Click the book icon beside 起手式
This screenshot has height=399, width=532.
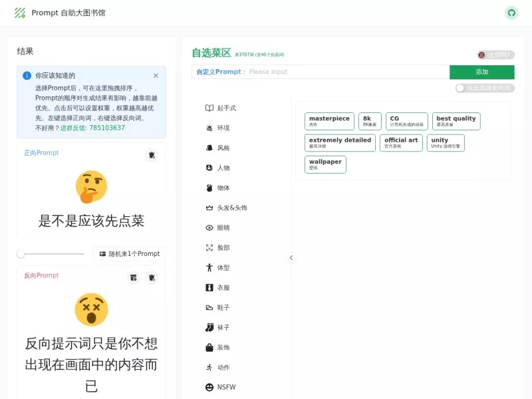(x=209, y=108)
